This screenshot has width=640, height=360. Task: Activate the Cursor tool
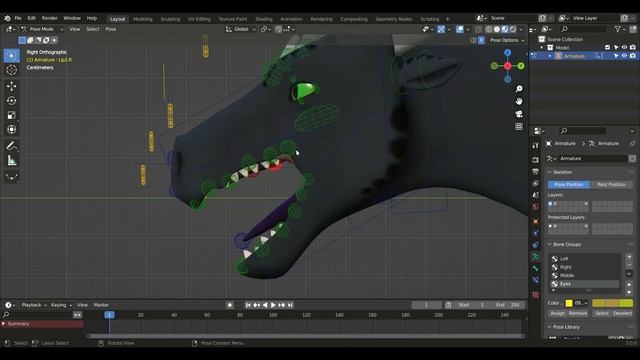(x=11, y=70)
